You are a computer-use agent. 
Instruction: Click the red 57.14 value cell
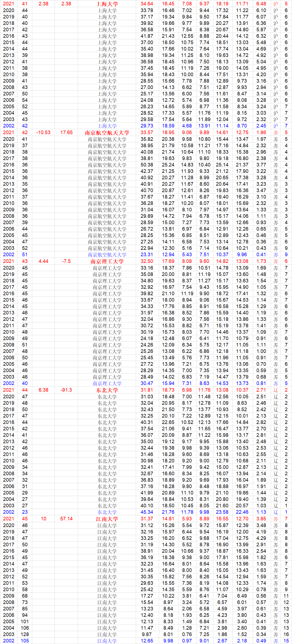(x=66, y=519)
